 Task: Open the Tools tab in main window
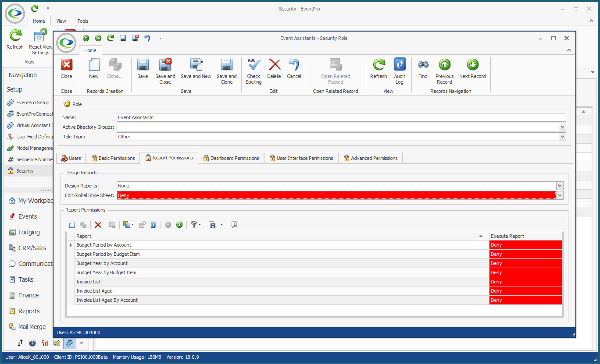pos(83,21)
